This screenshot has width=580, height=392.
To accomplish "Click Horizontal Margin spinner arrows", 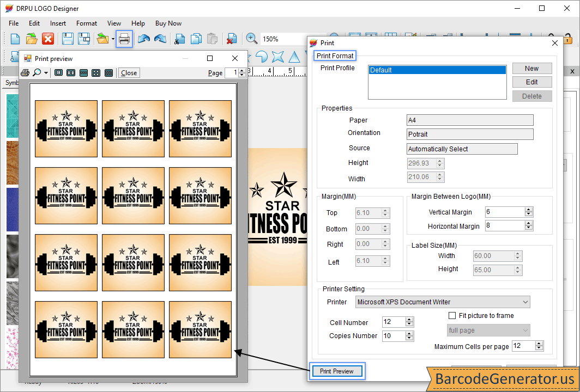I will click(529, 225).
